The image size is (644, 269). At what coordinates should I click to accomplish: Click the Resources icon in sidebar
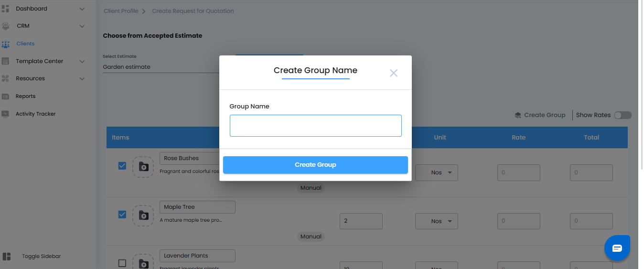point(6,78)
